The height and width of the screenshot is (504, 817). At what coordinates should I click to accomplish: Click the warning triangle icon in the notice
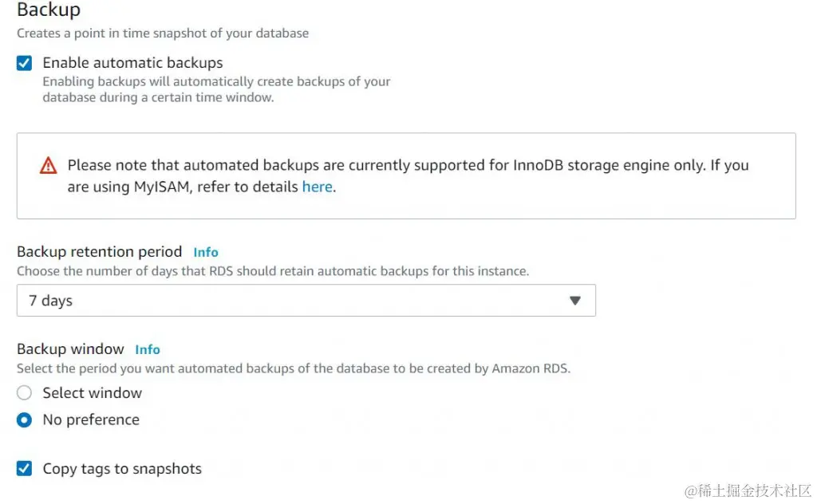(x=49, y=166)
